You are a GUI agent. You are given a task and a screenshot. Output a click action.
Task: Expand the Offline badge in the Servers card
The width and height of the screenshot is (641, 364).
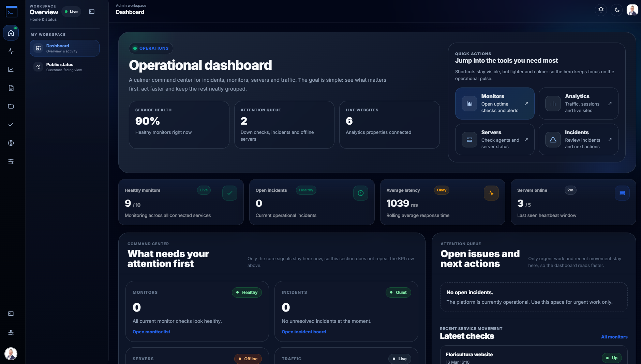(x=248, y=359)
